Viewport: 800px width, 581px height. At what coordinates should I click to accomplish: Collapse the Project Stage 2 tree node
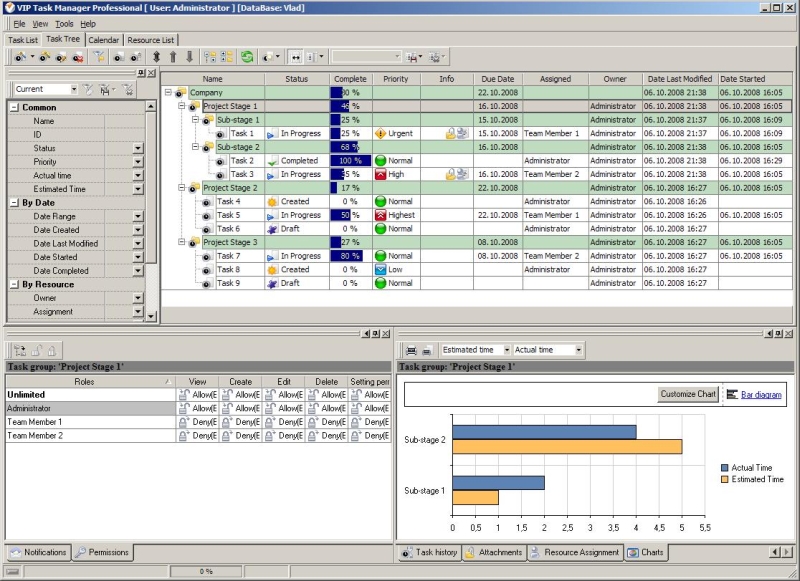(x=183, y=188)
